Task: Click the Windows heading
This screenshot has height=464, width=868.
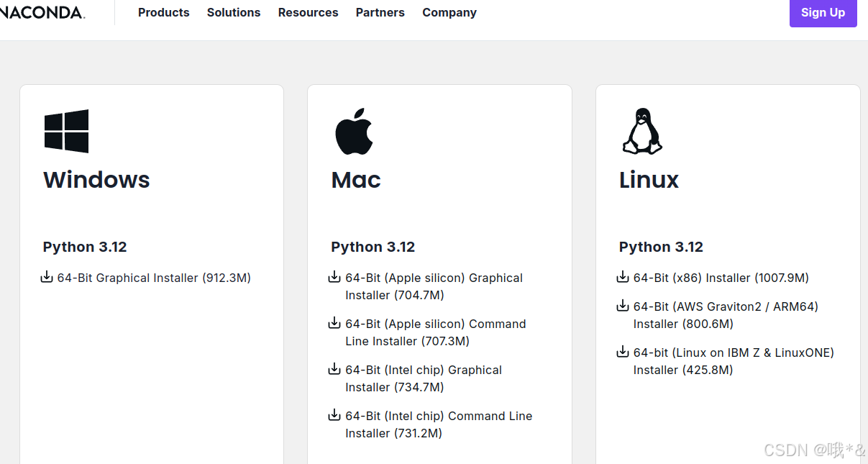Action: click(x=96, y=180)
